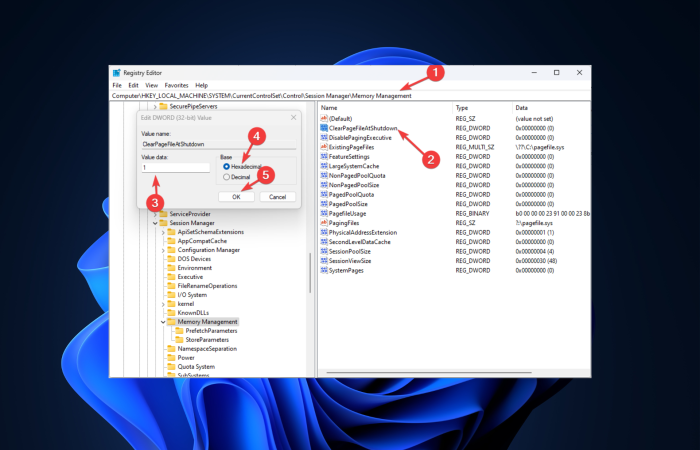The height and width of the screenshot is (450, 700).
Task: Open the Help menu
Action: coord(201,85)
